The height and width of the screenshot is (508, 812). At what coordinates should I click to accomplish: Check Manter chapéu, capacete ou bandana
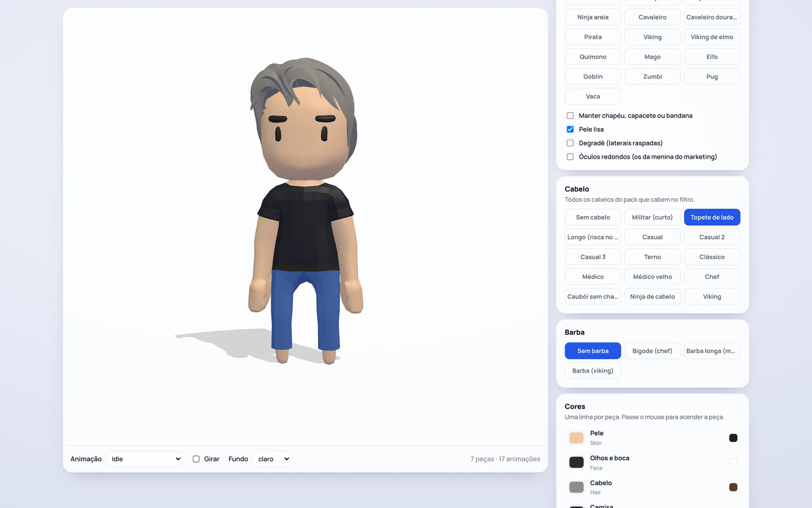click(570, 115)
